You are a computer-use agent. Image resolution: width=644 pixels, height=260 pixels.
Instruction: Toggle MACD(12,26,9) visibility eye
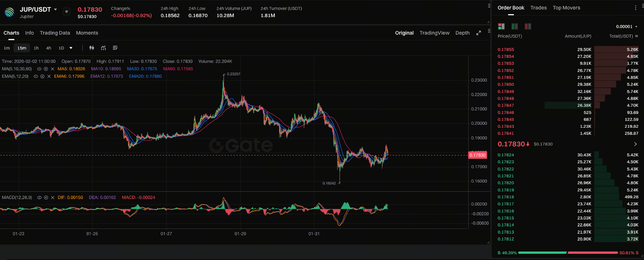pyautogui.click(x=39, y=198)
